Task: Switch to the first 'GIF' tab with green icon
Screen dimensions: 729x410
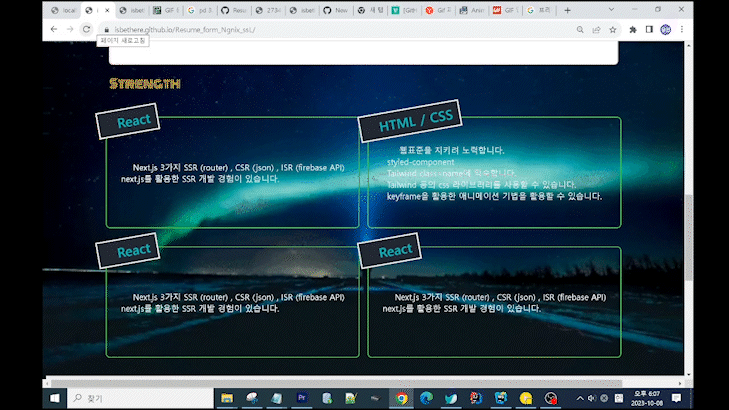Action: 166,10
